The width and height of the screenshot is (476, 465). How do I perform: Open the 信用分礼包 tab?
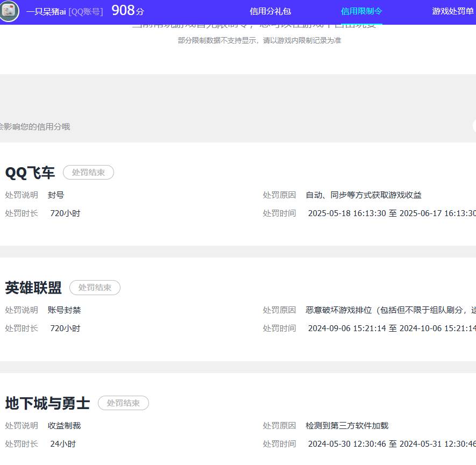click(x=269, y=10)
